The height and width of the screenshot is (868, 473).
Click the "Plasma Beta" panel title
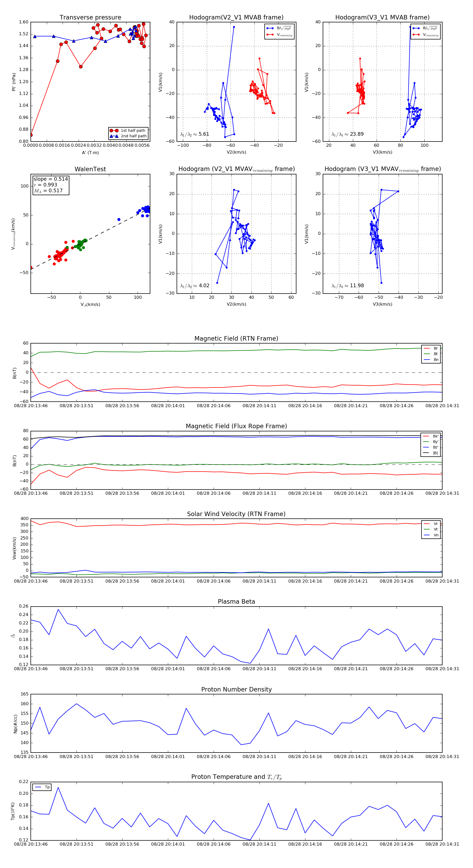click(236, 602)
